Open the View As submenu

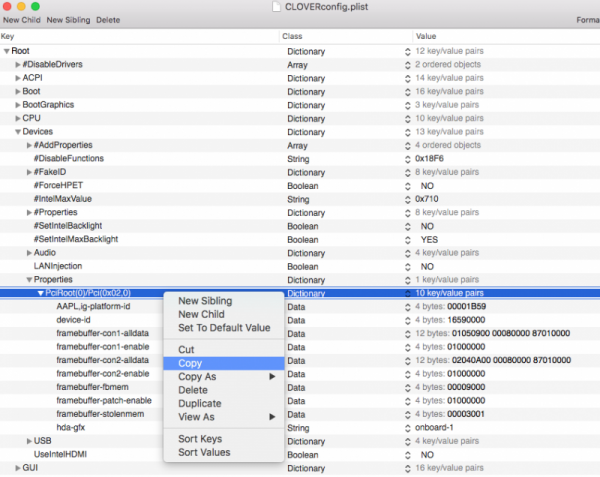coord(224,417)
